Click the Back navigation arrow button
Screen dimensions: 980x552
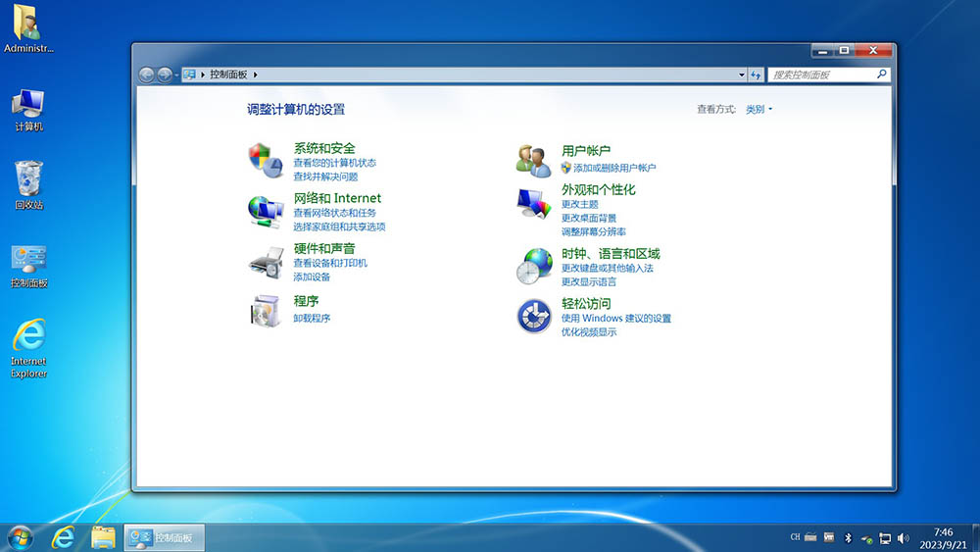[147, 75]
